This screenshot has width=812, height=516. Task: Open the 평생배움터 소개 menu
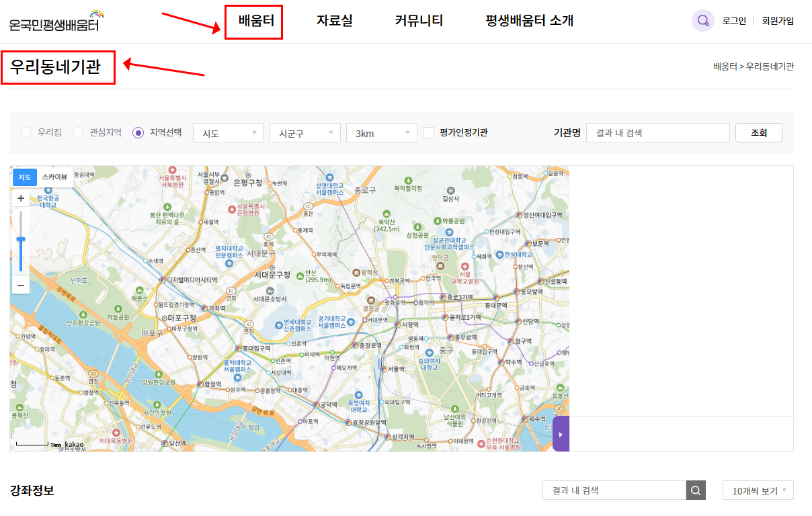coord(530,21)
